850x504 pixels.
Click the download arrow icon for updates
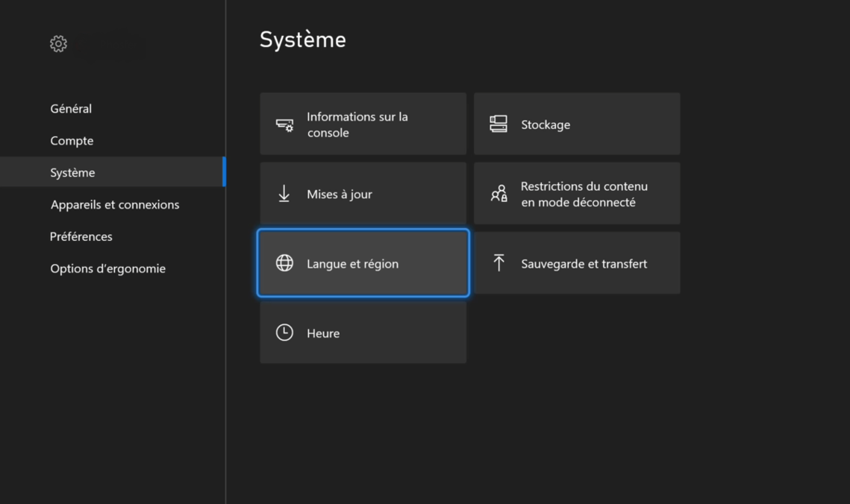[x=284, y=194]
